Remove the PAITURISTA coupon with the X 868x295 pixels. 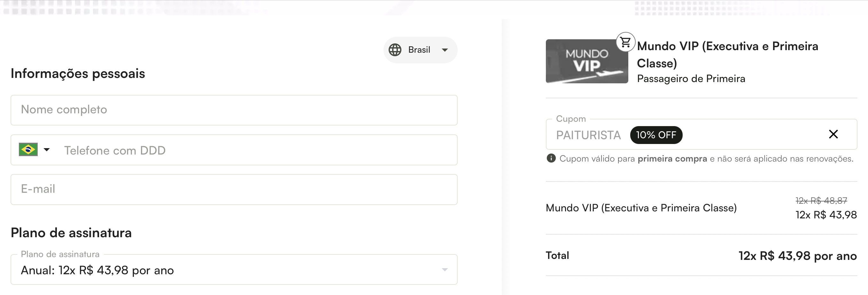(833, 134)
